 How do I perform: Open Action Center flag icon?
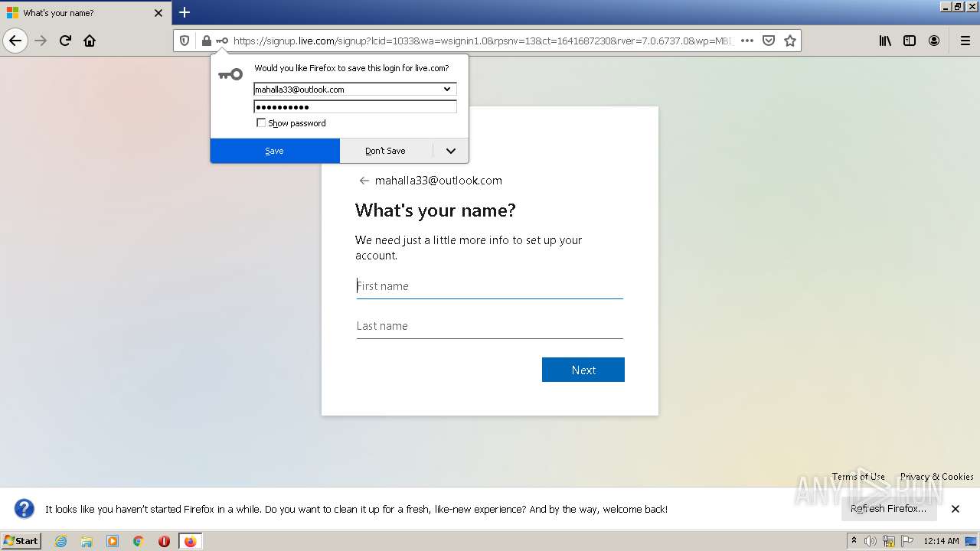(907, 541)
